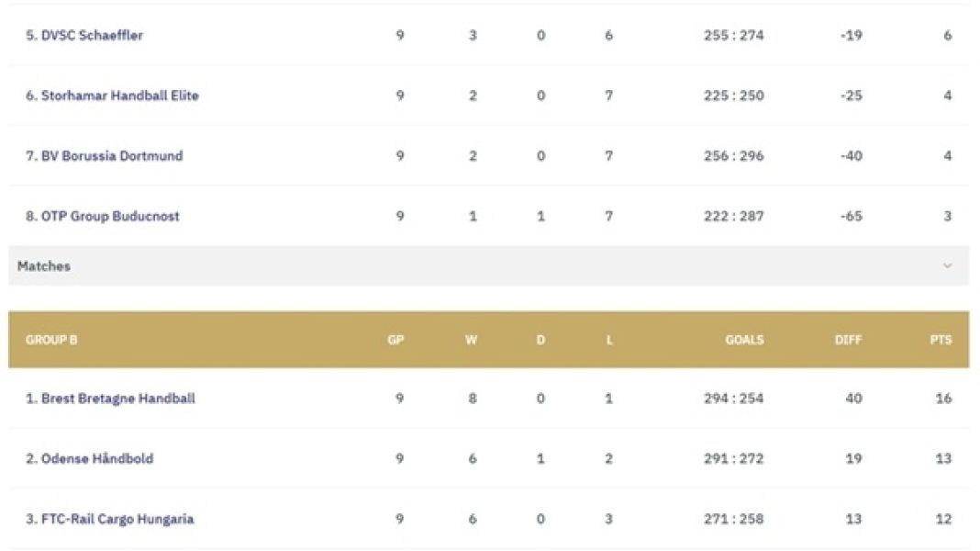This screenshot has width=980, height=551.
Task: Click the GROUP B table header
Action: pyautogui.click(x=51, y=340)
